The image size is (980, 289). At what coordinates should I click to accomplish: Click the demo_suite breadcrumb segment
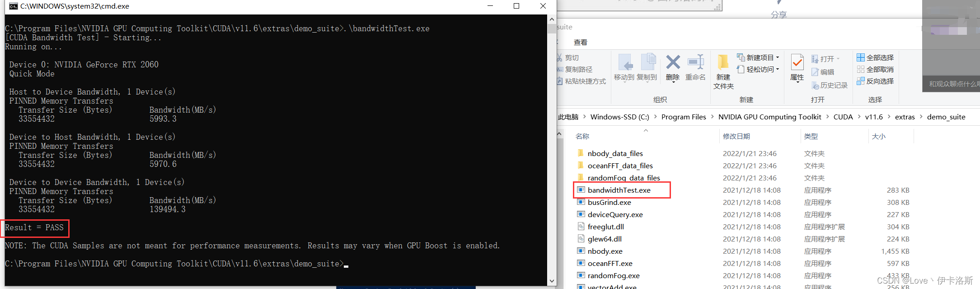(x=946, y=117)
